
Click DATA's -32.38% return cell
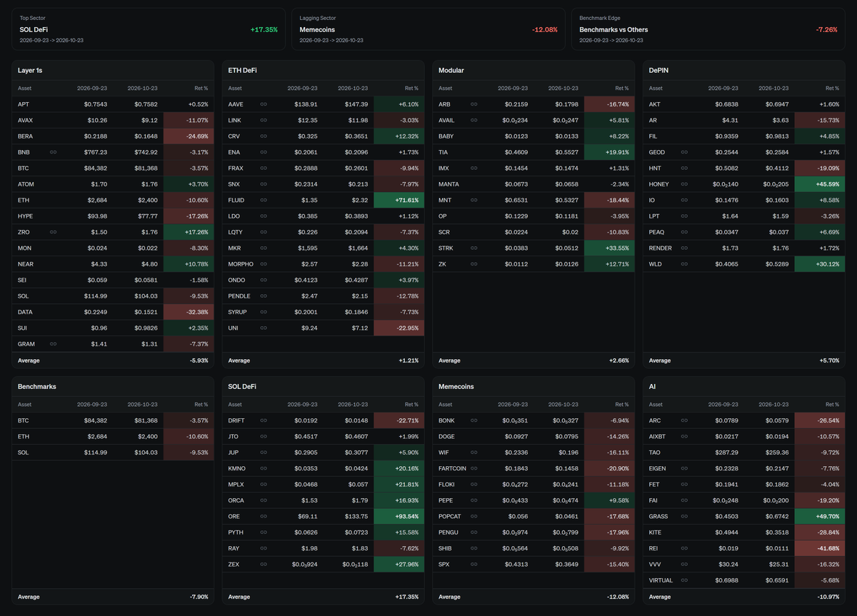(189, 312)
